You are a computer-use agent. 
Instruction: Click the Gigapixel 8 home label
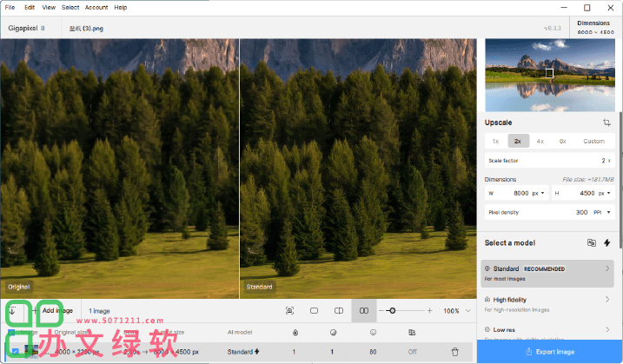pos(27,28)
